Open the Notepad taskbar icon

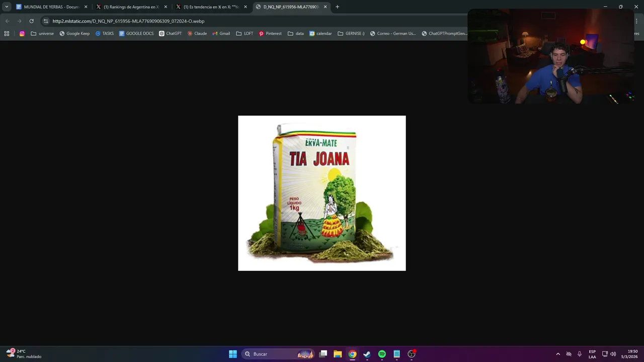click(x=396, y=354)
